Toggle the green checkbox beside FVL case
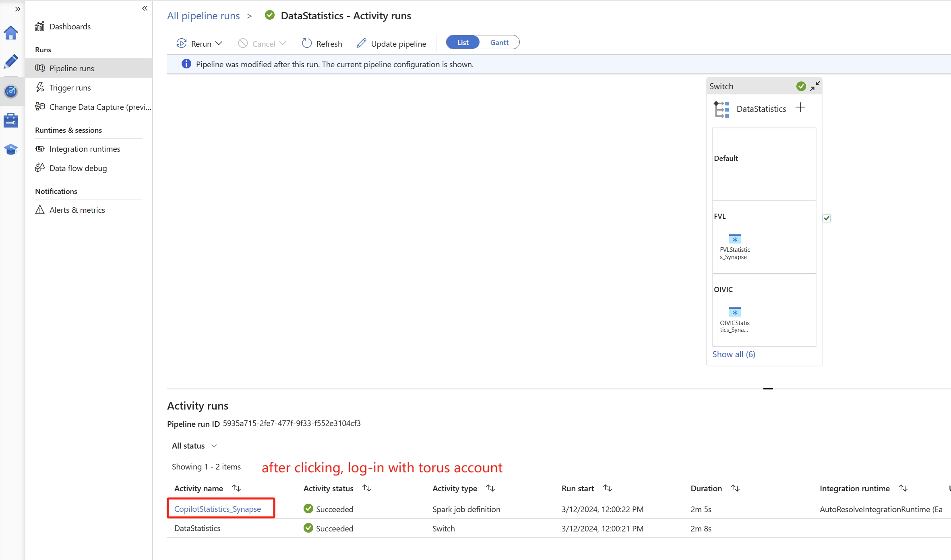The image size is (951, 560). tap(827, 218)
